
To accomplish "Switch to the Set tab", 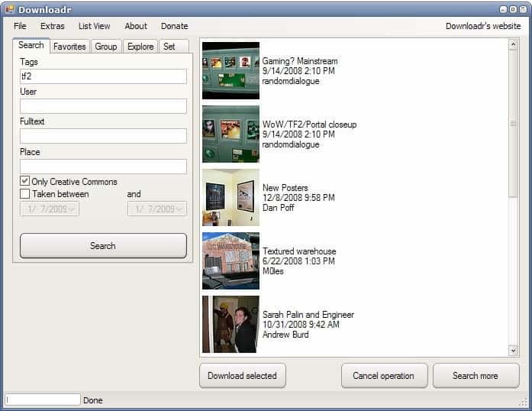I will coord(173,47).
